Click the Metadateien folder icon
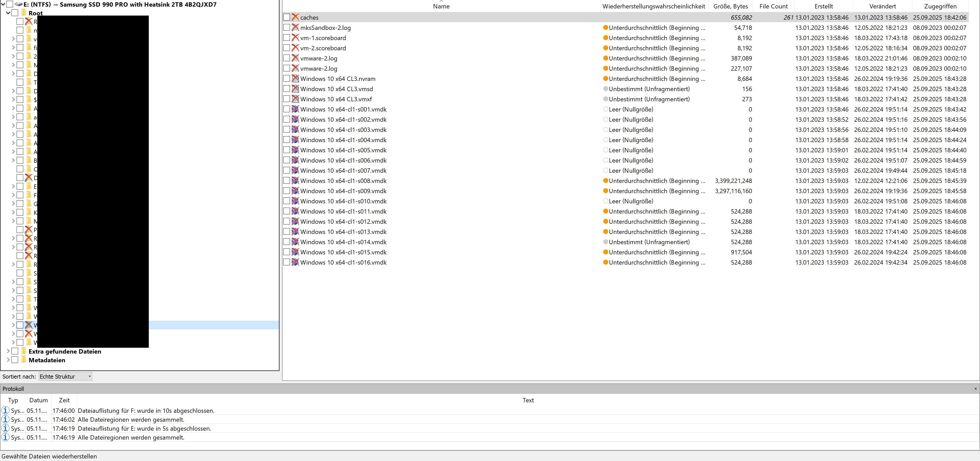 click(23, 360)
